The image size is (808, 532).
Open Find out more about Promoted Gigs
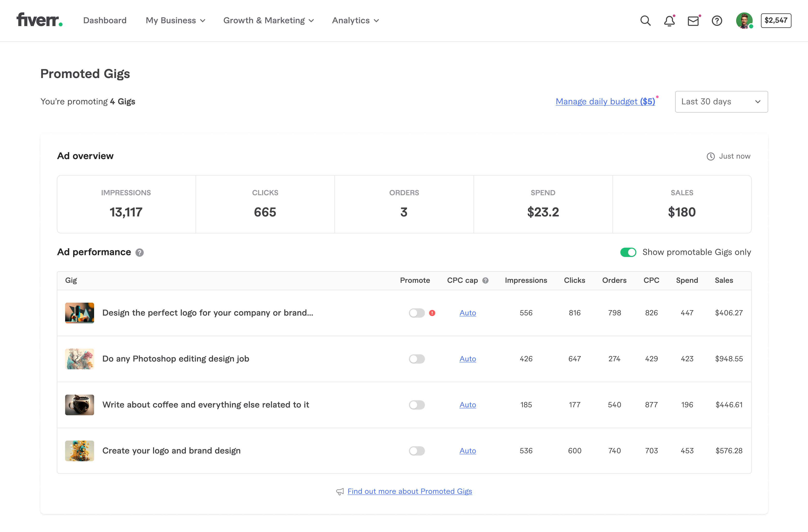tap(409, 491)
